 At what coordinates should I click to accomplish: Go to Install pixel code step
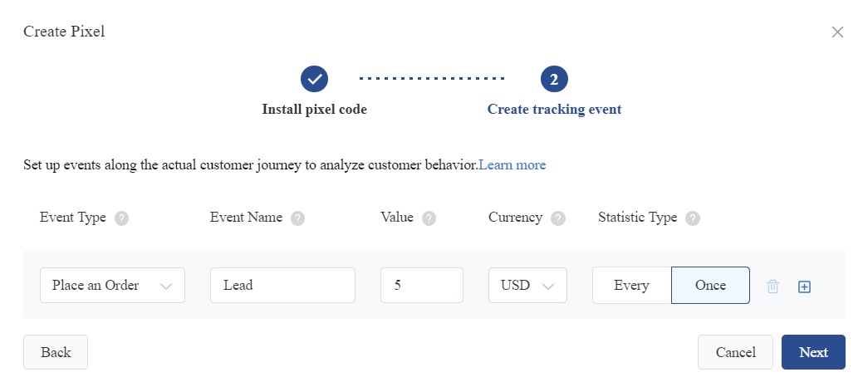coord(315,109)
